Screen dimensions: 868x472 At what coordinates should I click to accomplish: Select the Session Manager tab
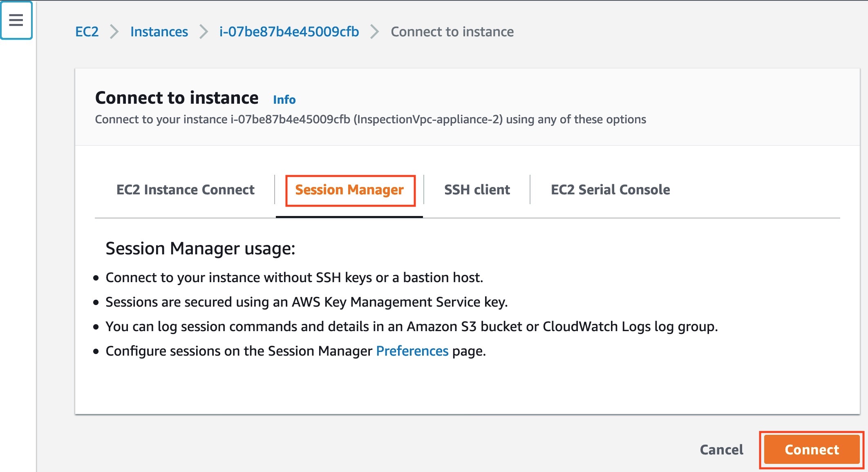(x=349, y=190)
